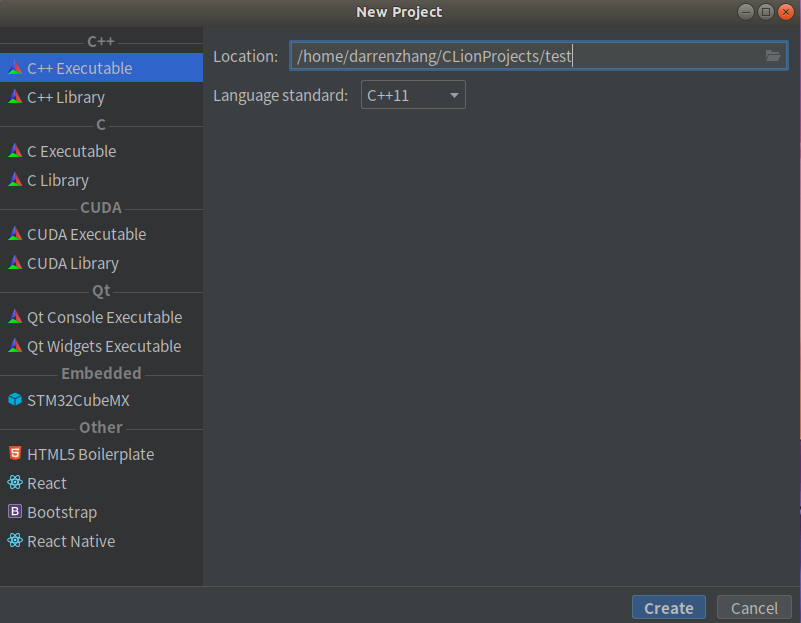Maximize the New Project window

(x=766, y=12)
